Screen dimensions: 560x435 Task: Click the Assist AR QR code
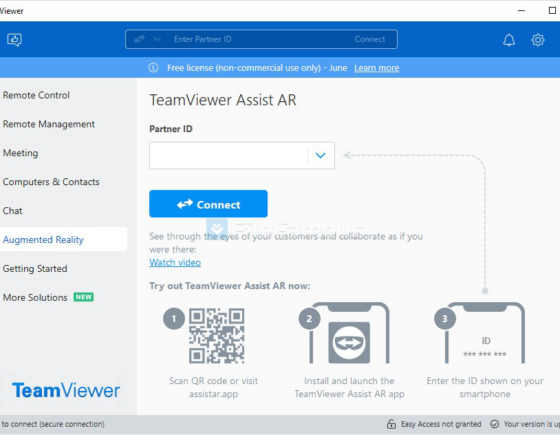coord(216,336)
